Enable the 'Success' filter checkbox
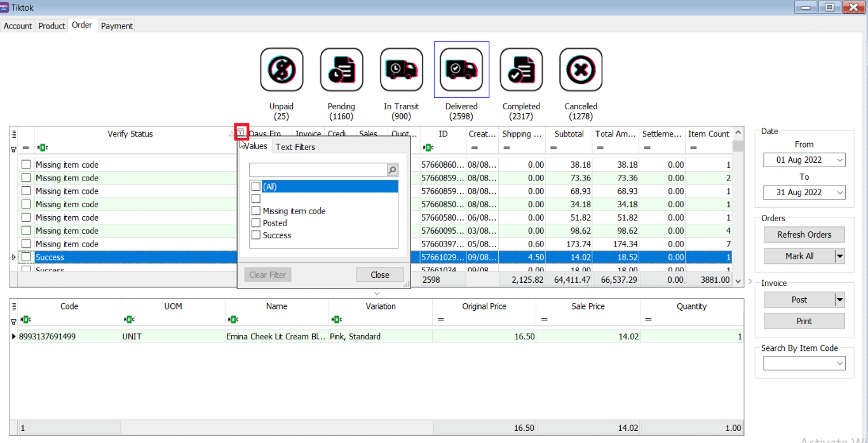 (x=256, y=235)
